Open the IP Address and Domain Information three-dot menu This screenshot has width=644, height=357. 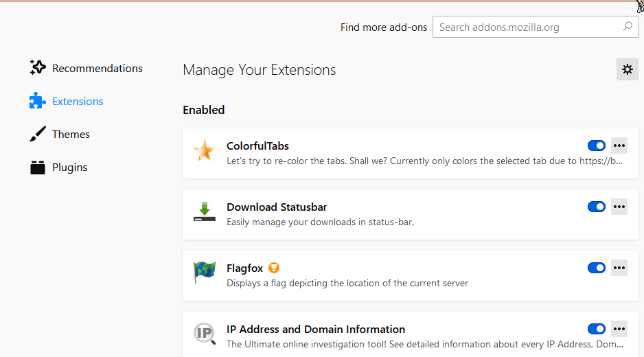point(619,329)
